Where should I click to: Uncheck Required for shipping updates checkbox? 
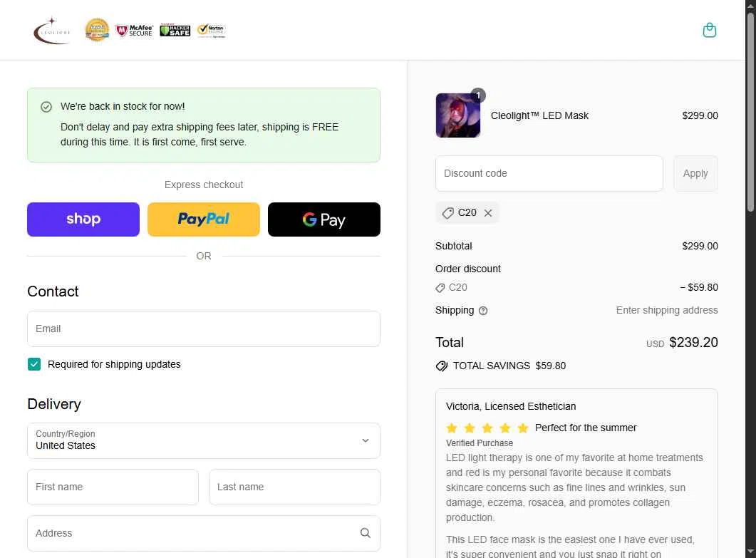click(x=34, y=364)
